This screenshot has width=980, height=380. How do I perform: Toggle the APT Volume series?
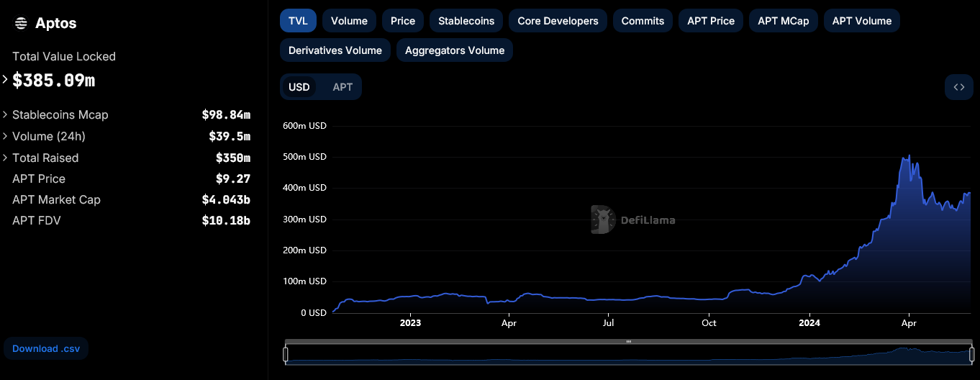(862, 21)
